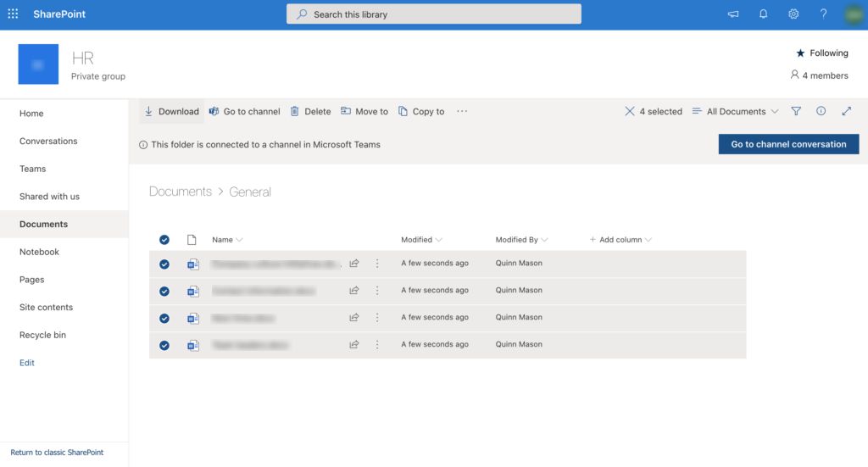Open the help question mark

823,14
